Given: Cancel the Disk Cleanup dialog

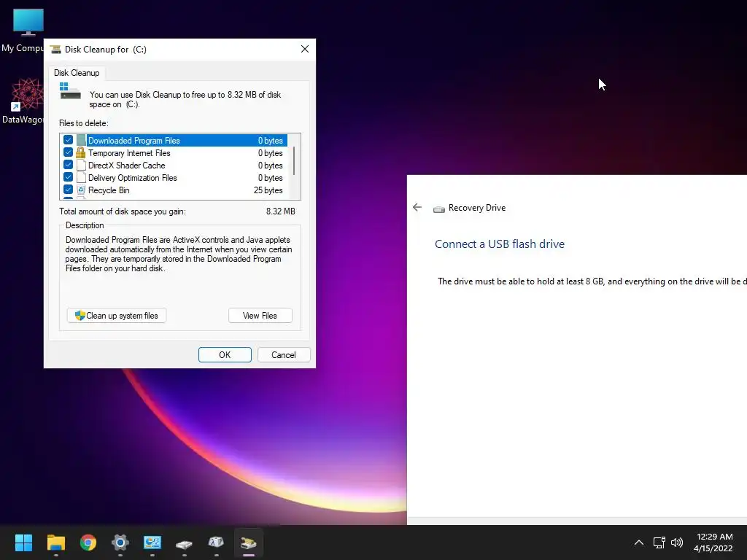Looking at the screenshot, I should pyautogui.click(x=284, y=355).
